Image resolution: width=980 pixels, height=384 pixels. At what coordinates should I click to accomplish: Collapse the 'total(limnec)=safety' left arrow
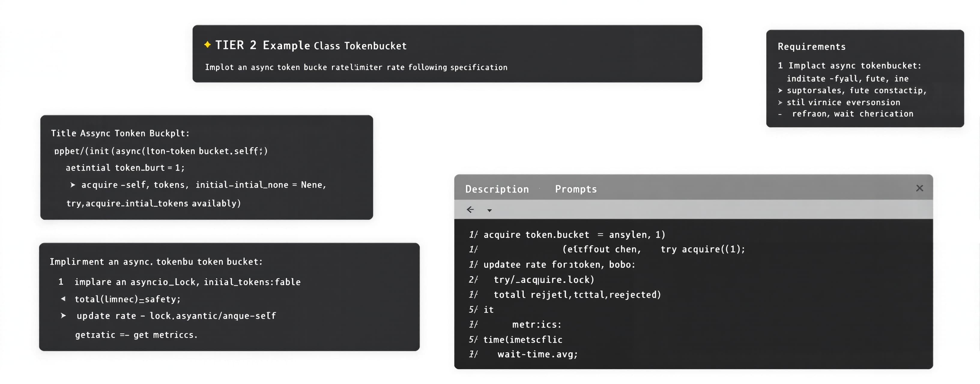coord(63,299)
